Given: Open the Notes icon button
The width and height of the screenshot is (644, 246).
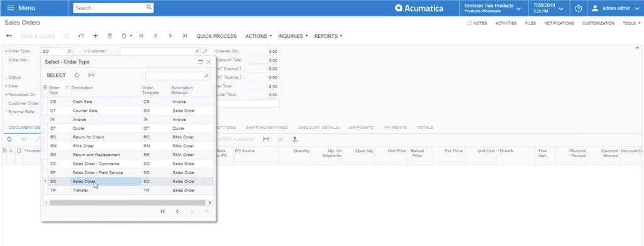Looking at the screenshot, I should click(477, 23).
